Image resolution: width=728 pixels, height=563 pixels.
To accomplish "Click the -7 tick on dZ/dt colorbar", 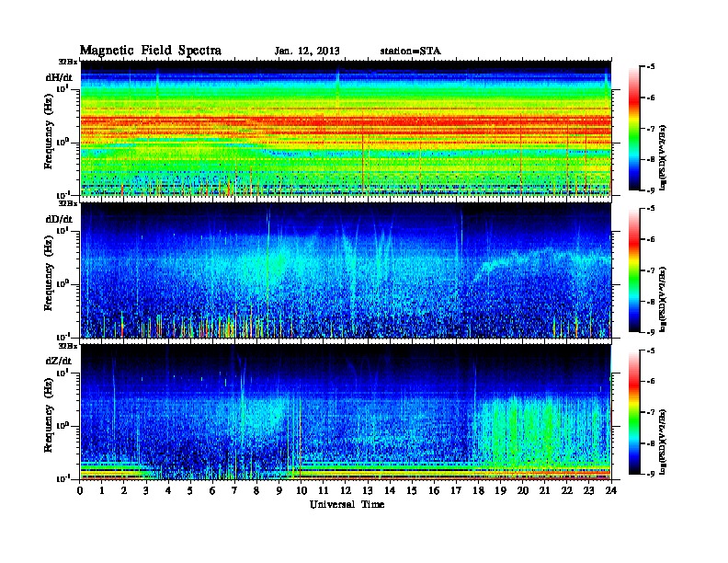I will pos(650,412).
